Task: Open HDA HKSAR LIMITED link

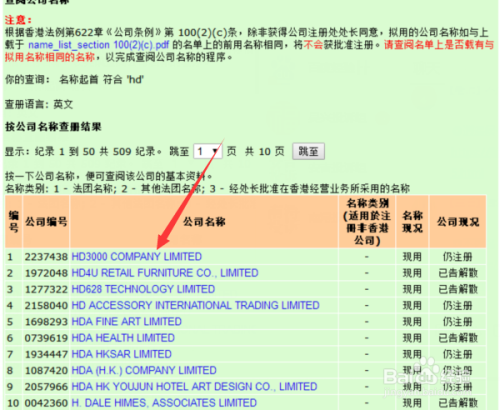Action: (122, 354)
